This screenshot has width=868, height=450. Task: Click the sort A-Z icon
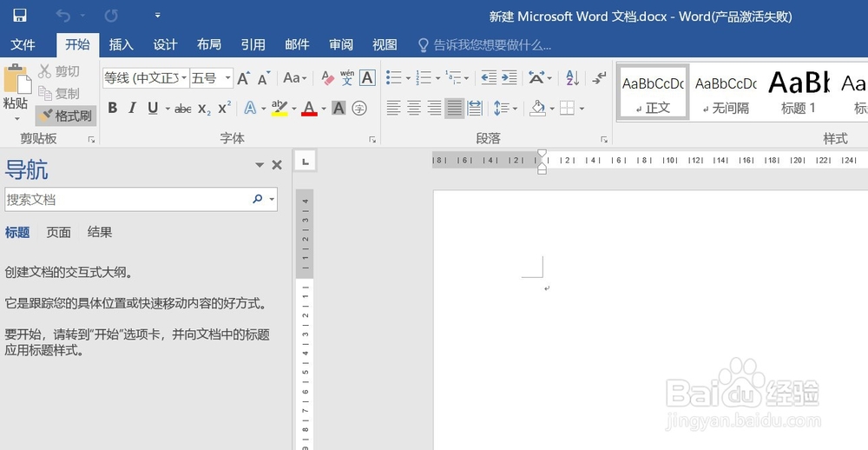pyautogui.click(x=572, y=77)
